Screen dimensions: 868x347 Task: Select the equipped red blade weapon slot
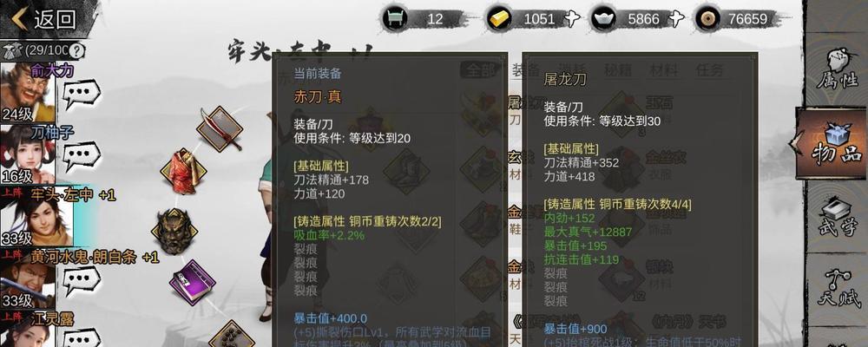(220, 129)
